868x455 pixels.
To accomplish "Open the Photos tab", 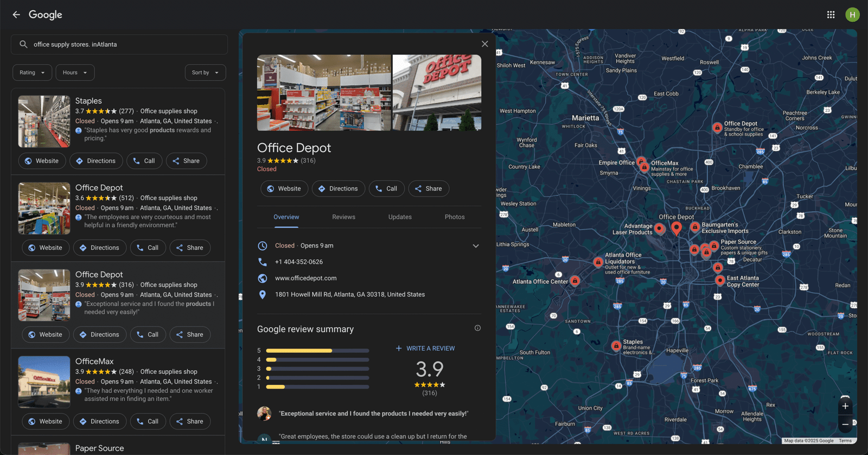I will coord(455,217).
